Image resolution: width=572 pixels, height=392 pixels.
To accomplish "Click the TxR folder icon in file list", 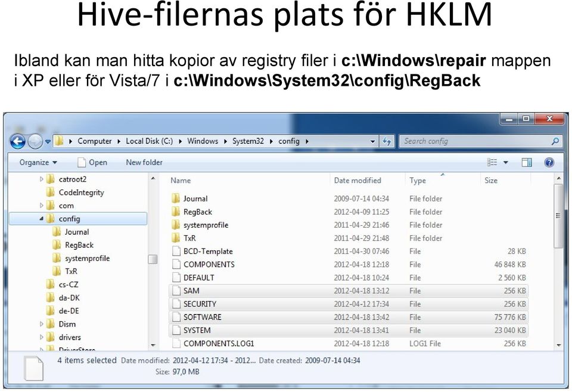I will (176, 238).
